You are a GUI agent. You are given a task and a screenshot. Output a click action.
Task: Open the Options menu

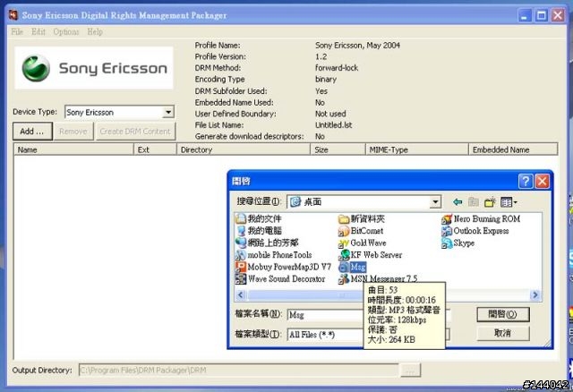(66, 32)
